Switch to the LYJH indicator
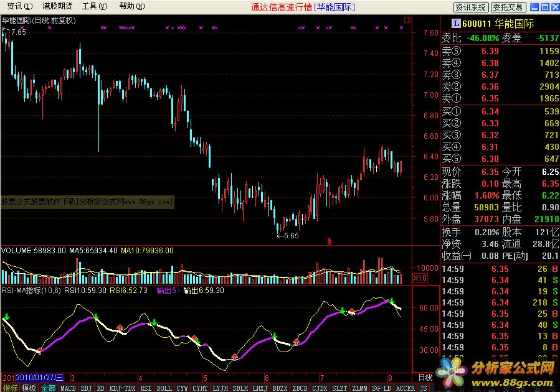The height and width of the screenshot is (392, 560). (220, 388)
